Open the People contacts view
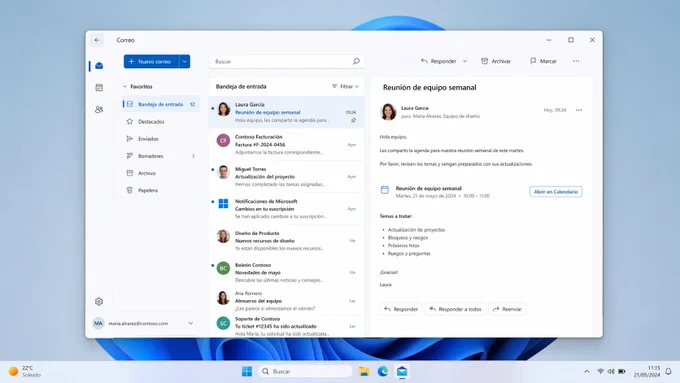680x383 pixels. 99,109
